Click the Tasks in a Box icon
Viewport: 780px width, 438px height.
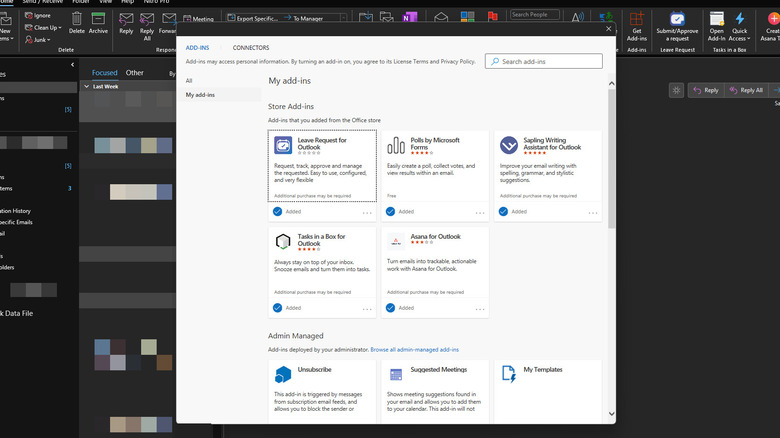point(283,241)
